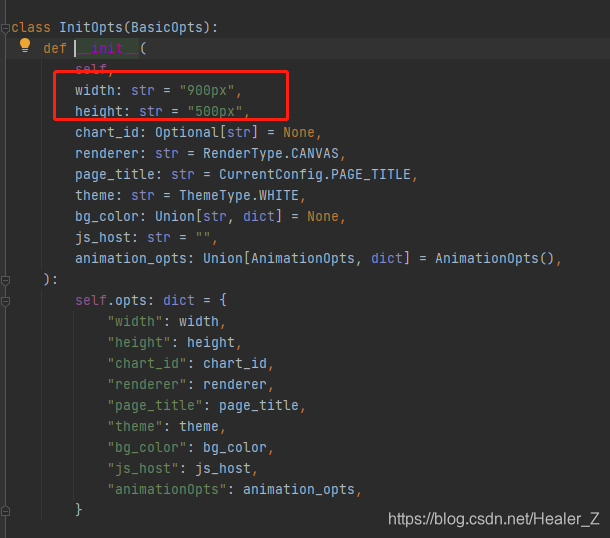
Task: Click "animationOpts" dictionary key
Action: pyautogui.click(x=167, y=489)
